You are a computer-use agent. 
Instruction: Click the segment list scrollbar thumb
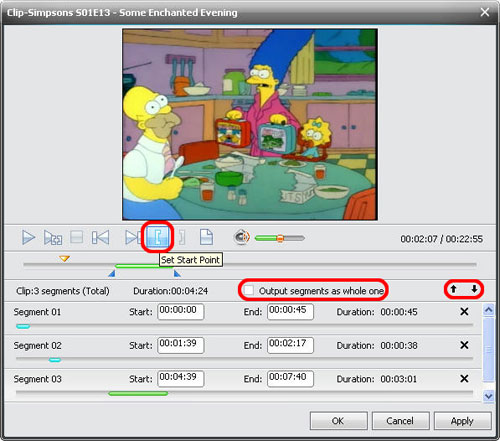pyautogui.click(x=488, y=349)
